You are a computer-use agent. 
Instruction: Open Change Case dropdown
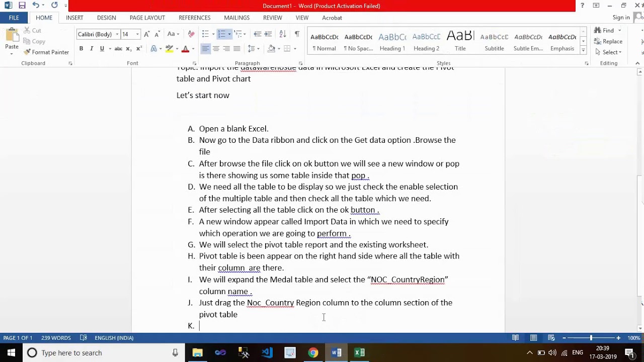(x=173, y=34)
